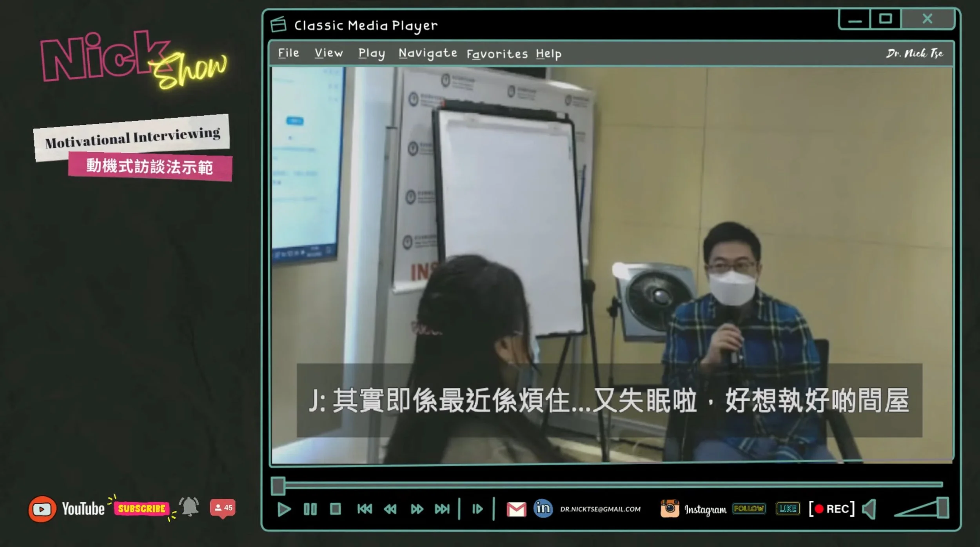980x547 pixels.
Task: Click the fast-forward double-arrow icon
Action: click(417, 509)
